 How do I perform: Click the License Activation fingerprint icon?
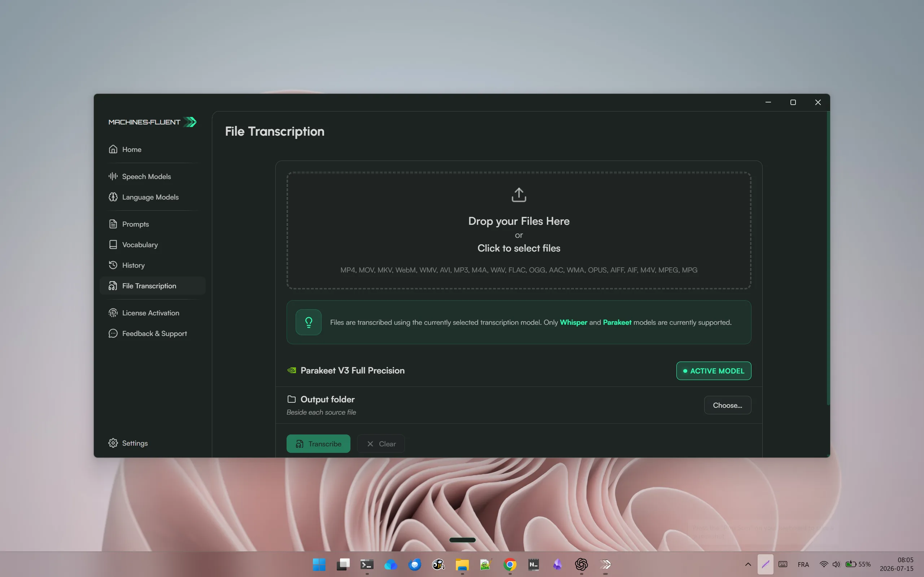[x=113, y=313]
